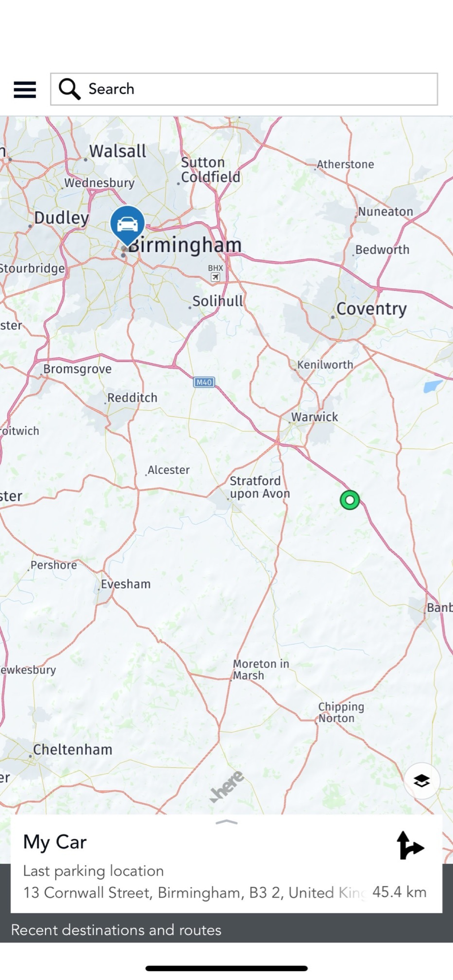The height and width of the screenshot is (980, 453).
Task: Select the 13 Cornwall Street address
Action: (194, 892)
